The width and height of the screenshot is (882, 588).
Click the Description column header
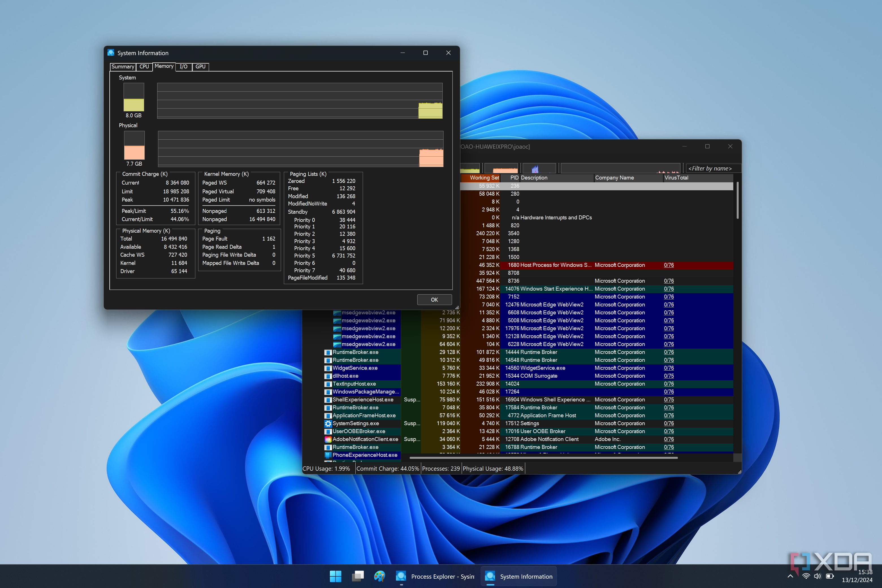[x=557, y=178]
